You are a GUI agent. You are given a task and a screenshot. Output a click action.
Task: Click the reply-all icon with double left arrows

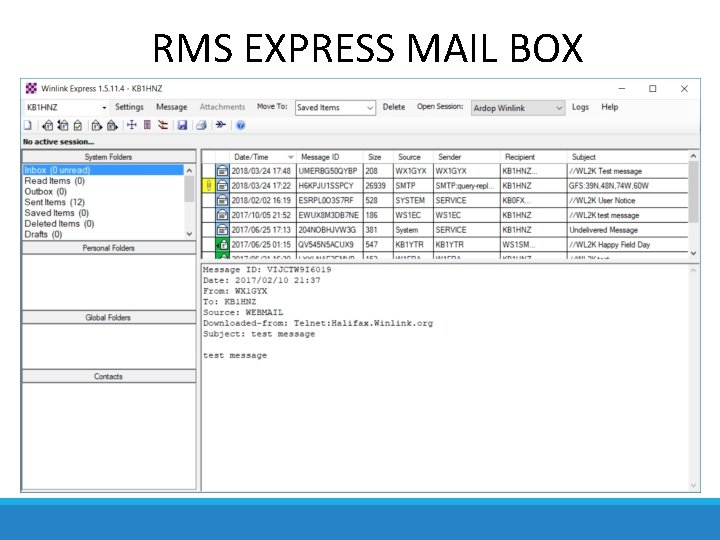pyautogui.click(x=63, y=125)
